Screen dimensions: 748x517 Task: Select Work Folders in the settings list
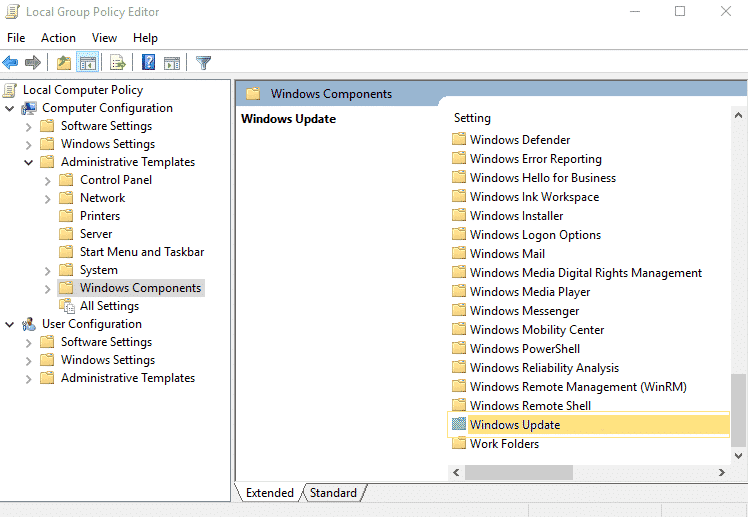tap(504, 444)
